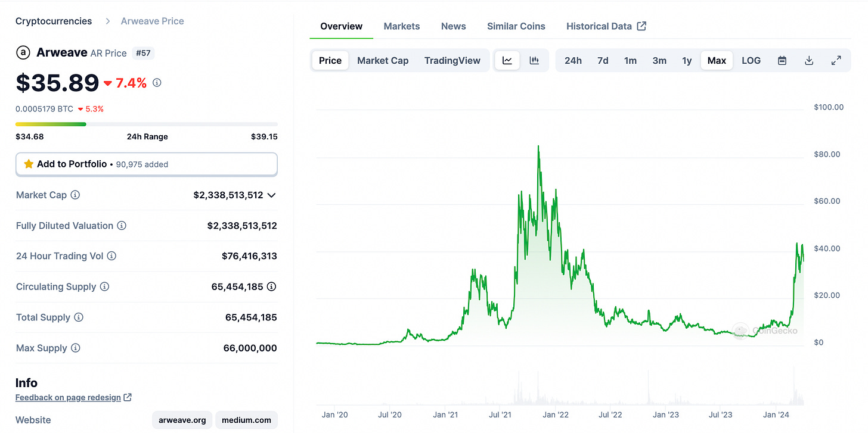
Task: Click the 24h low value $34.68
Action: click(29, 136)
